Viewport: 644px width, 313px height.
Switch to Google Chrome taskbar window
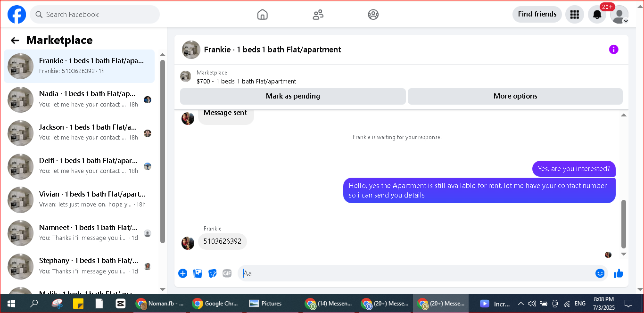coord(216,304)
